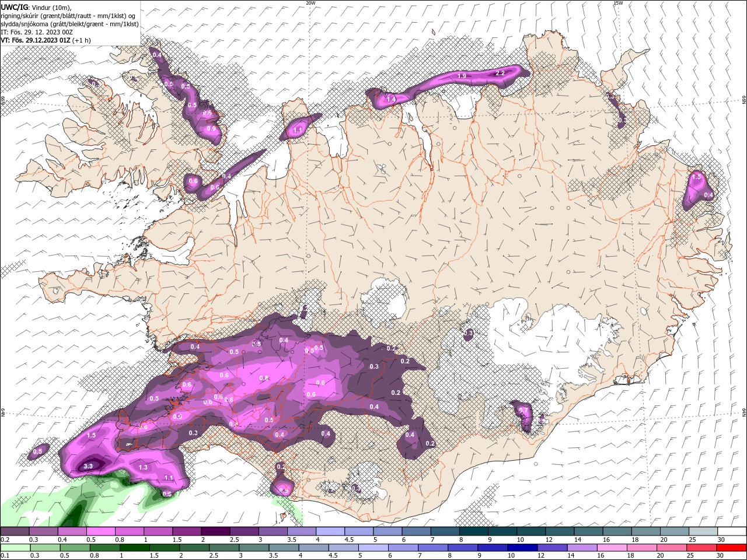This screenshot has width=747, height=560.
Task: Click the '0.7' precipitation value on the map
Action: tap(523, 411)
